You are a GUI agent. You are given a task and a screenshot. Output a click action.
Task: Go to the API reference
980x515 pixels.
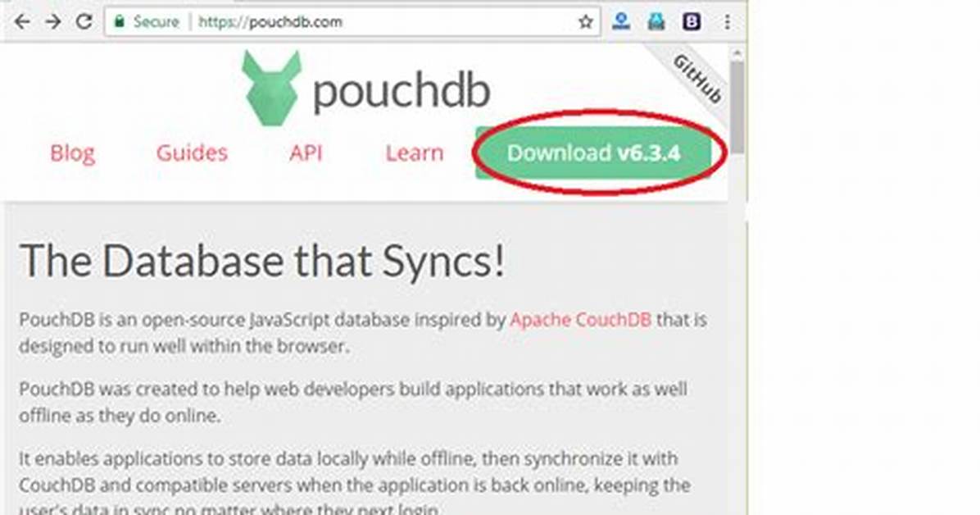coord(306,153)
